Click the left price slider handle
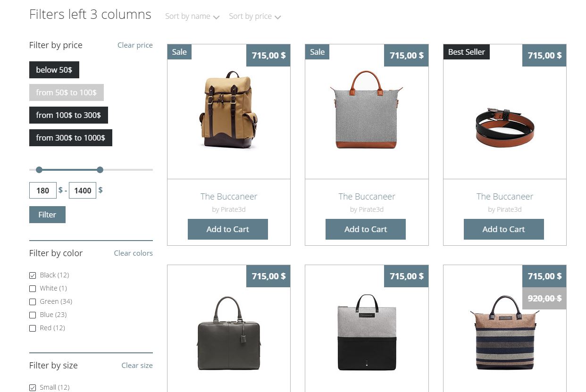Viewport: 586px width, 392px height. click(39, 170)
